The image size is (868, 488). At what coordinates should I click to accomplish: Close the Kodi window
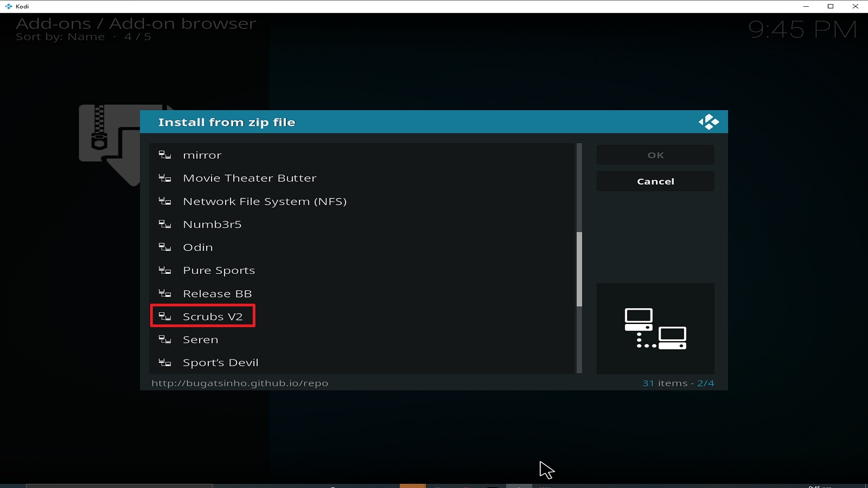855,6
